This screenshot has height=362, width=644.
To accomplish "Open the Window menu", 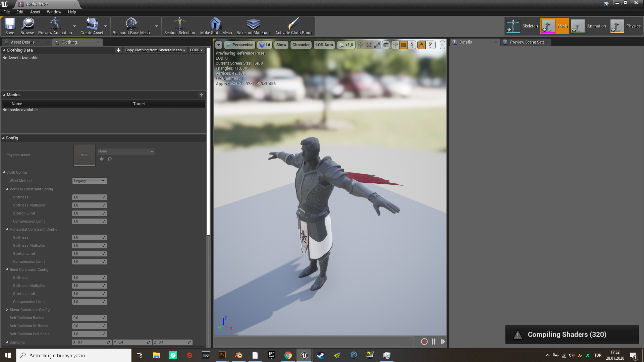I will tap(54, 12).
